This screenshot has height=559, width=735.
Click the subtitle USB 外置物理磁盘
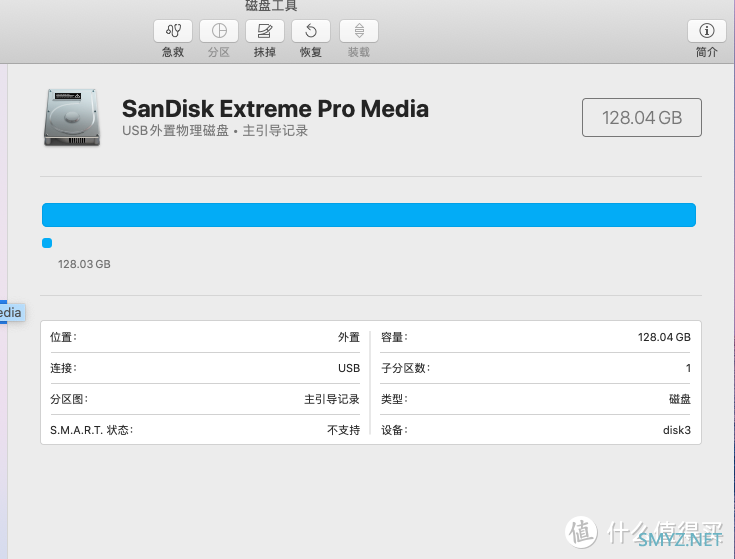tap(175, 131)
